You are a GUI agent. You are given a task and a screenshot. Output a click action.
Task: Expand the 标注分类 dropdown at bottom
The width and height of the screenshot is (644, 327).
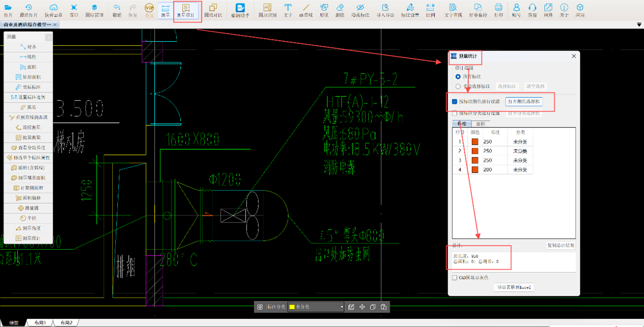(x=342, y=307)
